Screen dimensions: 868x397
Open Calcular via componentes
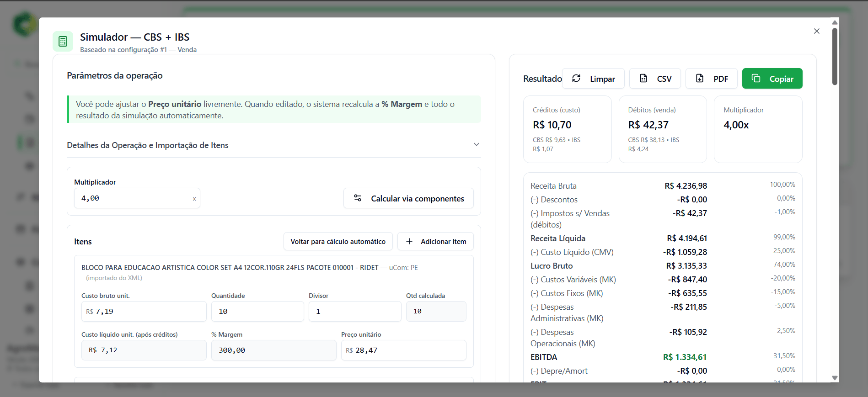pyautogui.click(x=408, y=198)
